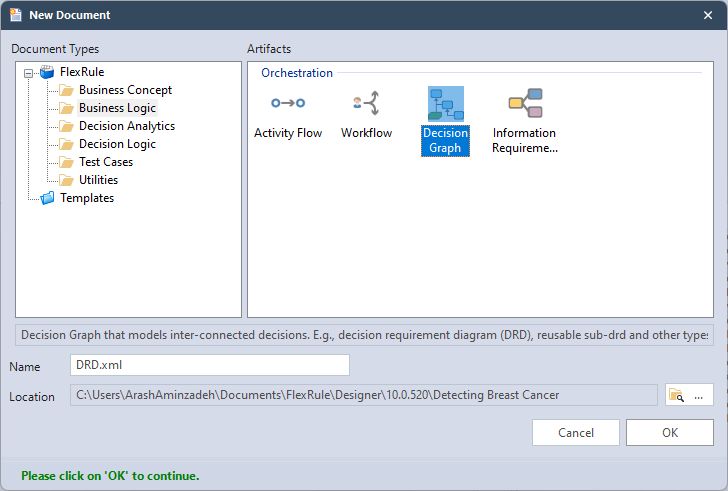Click the Information Requireme... label text

pos(525,141)
